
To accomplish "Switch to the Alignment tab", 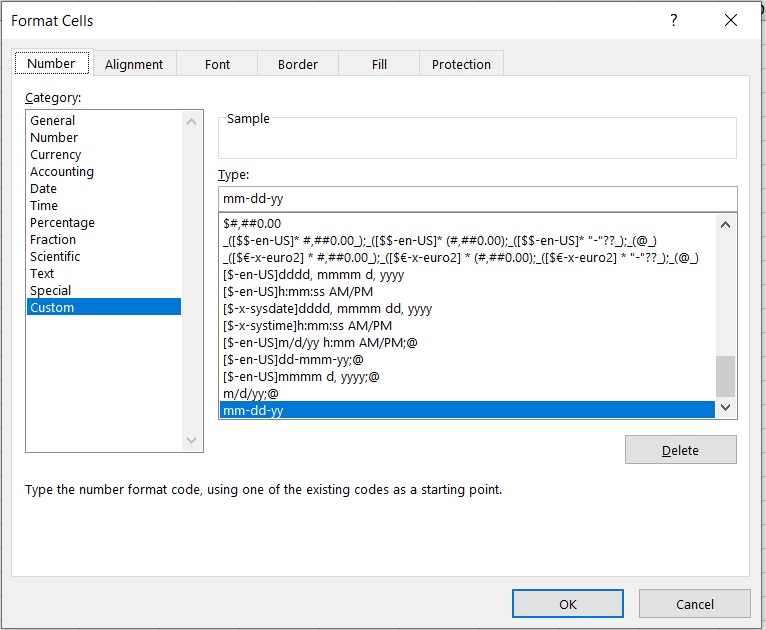I will tap(134, 64).
